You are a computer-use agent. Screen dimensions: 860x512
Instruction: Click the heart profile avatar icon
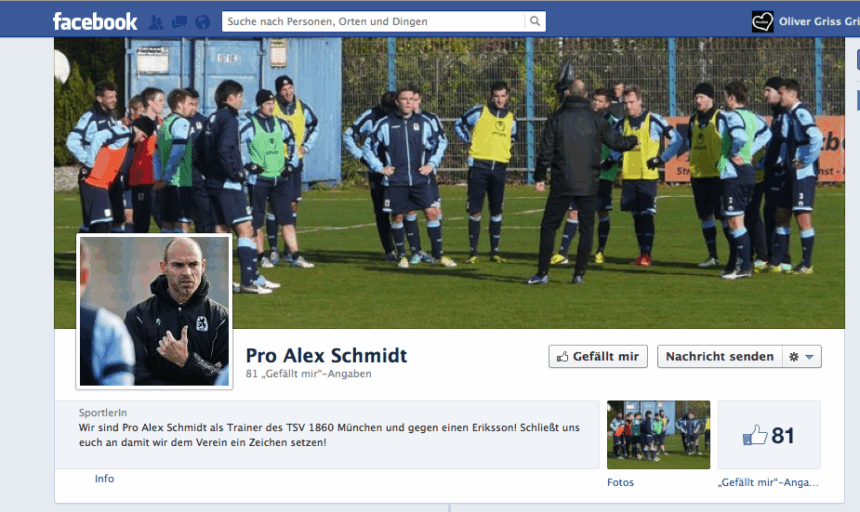[x=762, y=22]
